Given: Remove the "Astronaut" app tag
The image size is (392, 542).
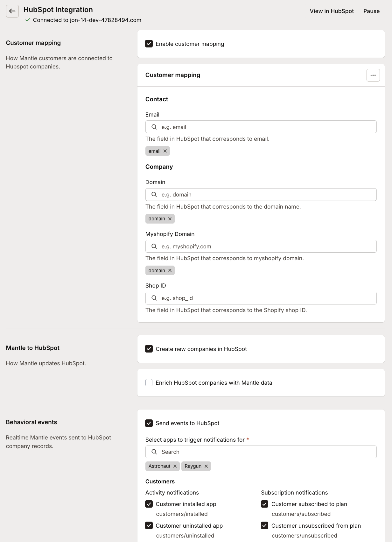Looking at the screenshot, I should click(x=175, y=466).
